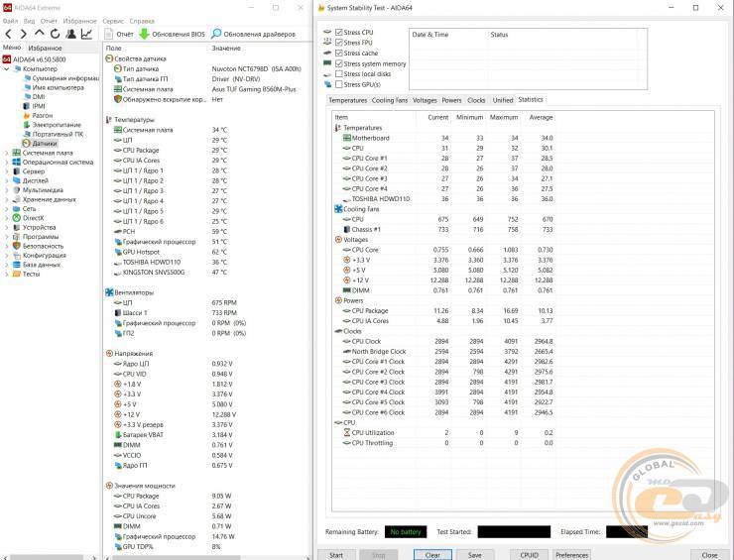Switch to the Избранное tab

45,49
